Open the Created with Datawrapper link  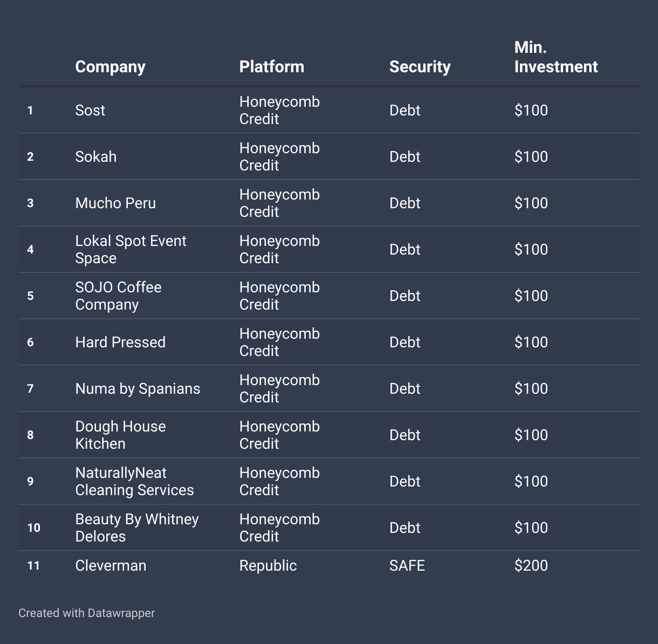pos(86,613)
